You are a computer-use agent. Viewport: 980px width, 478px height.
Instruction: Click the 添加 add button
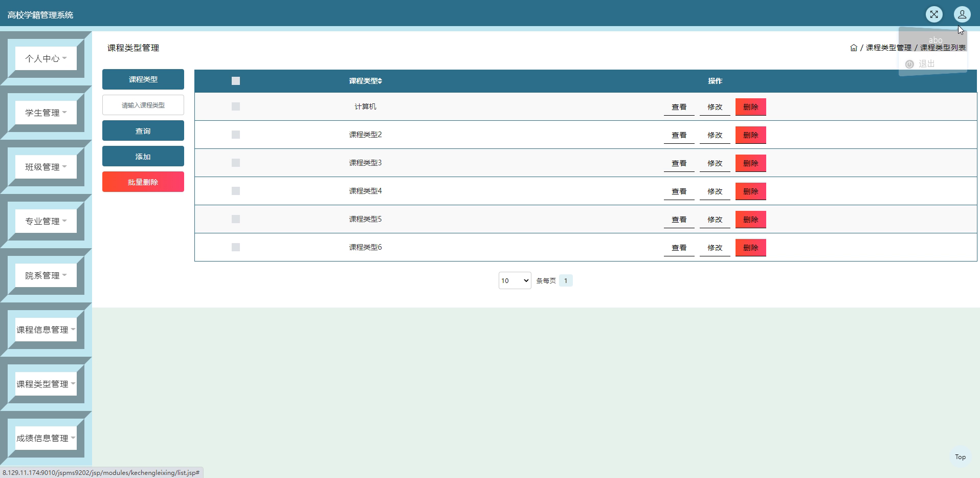(x=143, y=156)
